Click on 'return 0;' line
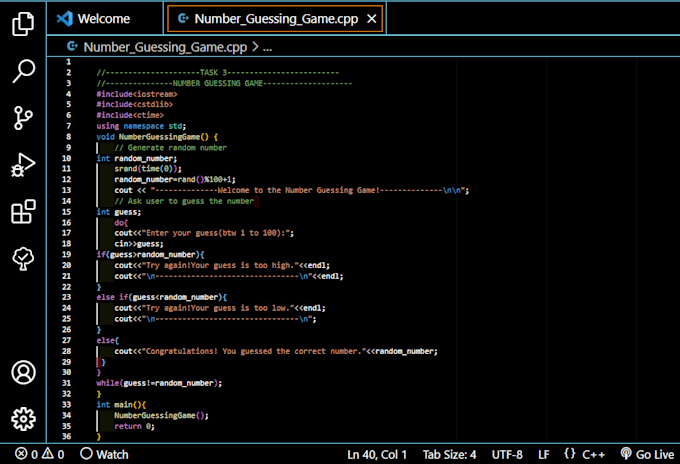Screen dimensions: 680x464 pyautogui.click(x=134, y=426)
